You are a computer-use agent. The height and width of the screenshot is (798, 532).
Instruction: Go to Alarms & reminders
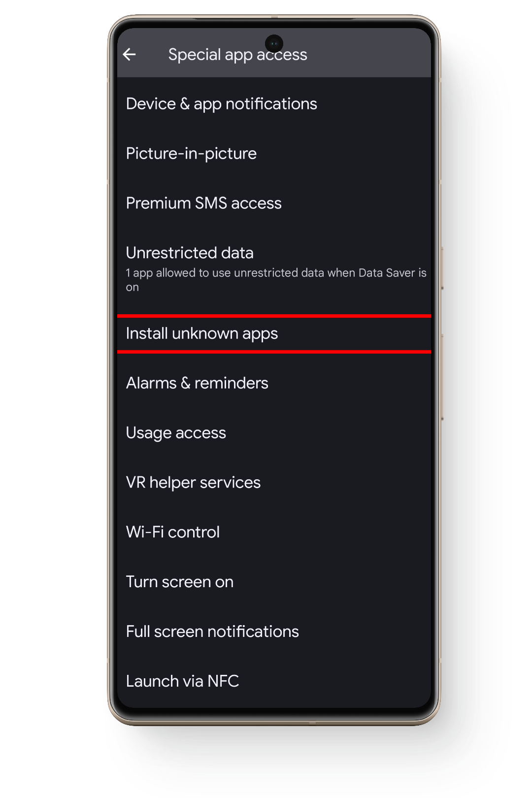(x=197, y=383)
